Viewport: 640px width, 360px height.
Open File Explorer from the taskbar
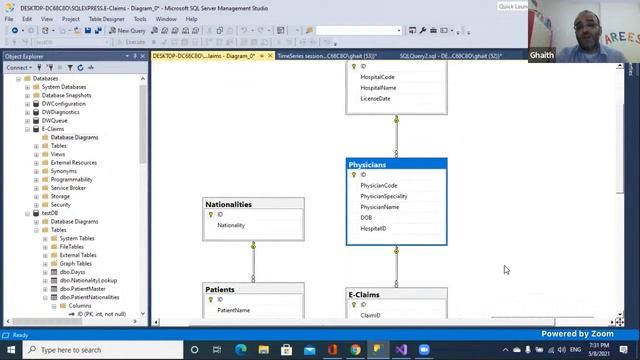(263, 350)
